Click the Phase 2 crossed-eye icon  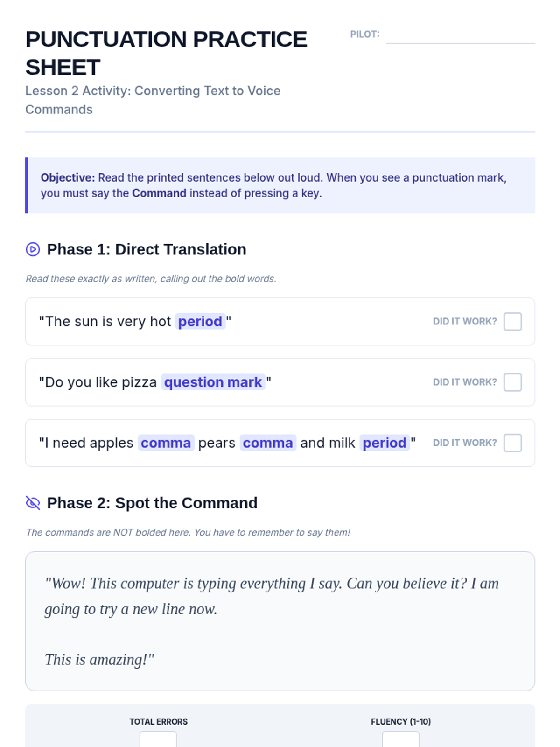click(33, 503)
